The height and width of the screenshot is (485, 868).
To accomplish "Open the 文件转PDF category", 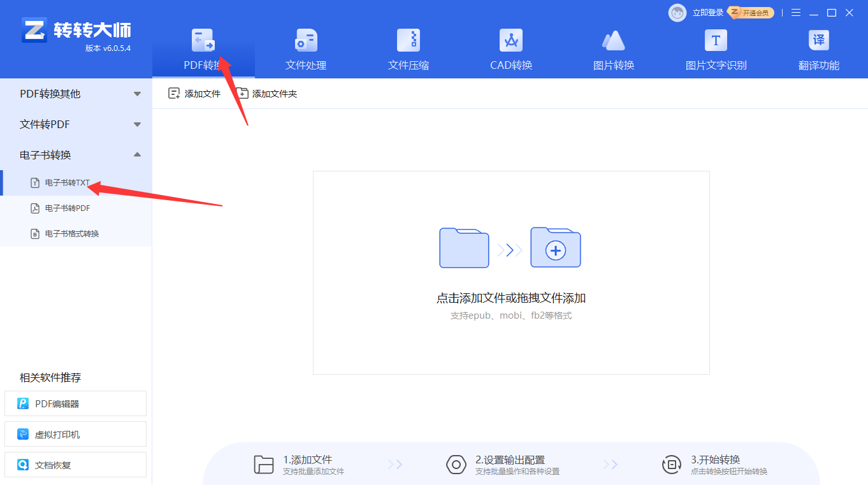I will pyautogui.click(x=76, y=124).
